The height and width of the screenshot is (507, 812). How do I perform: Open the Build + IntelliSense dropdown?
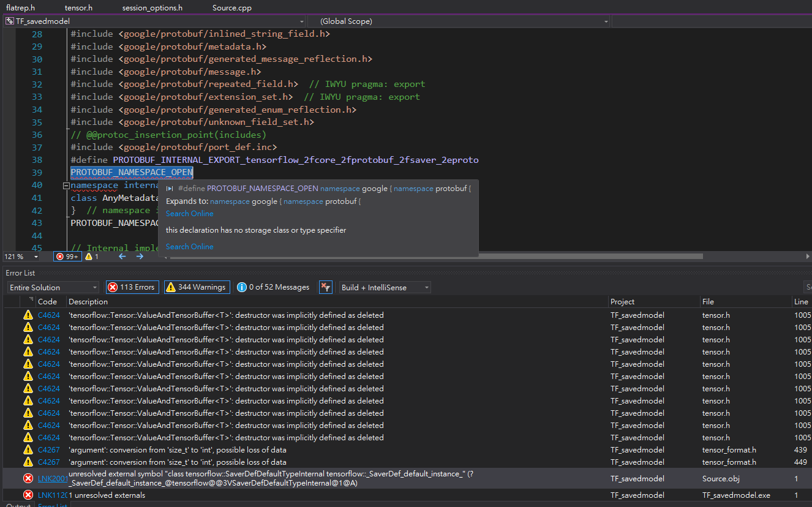[385, 287]
